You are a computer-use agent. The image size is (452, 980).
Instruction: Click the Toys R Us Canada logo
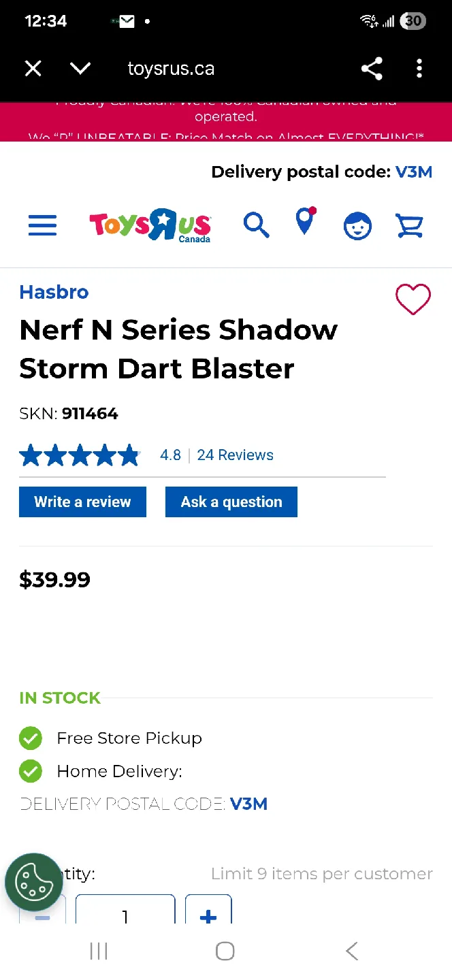[x=150, y=225]
